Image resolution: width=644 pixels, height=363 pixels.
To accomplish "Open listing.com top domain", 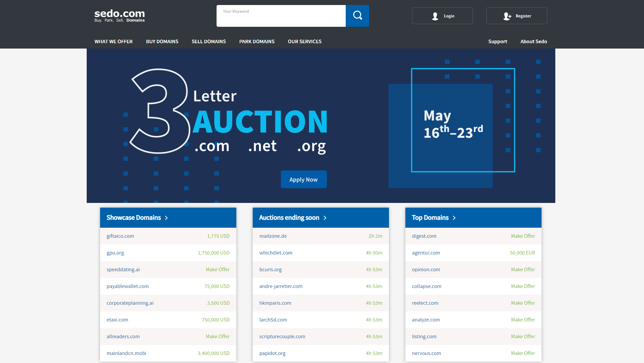I will pos(424,337).
